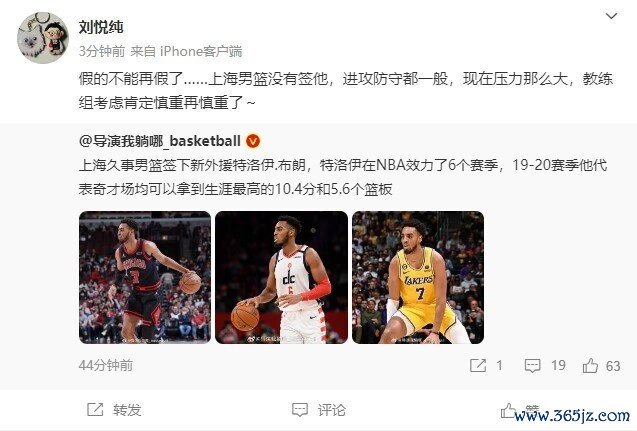The width and height of the screenshot is (637, 431).
Task: Like the quoted post with thumbs-up icon
Action: click(590, 365)
